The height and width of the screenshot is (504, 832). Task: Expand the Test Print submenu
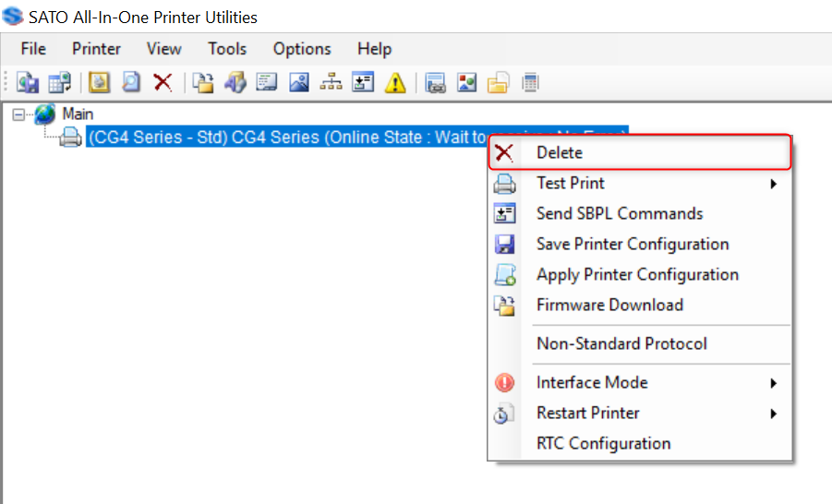[774, 184]
